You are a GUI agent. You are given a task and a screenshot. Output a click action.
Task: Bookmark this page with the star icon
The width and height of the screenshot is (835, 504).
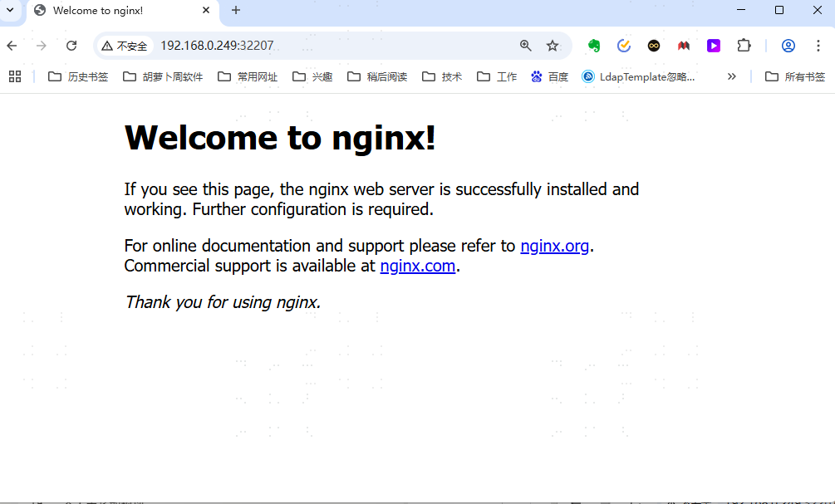pos(553,46)
